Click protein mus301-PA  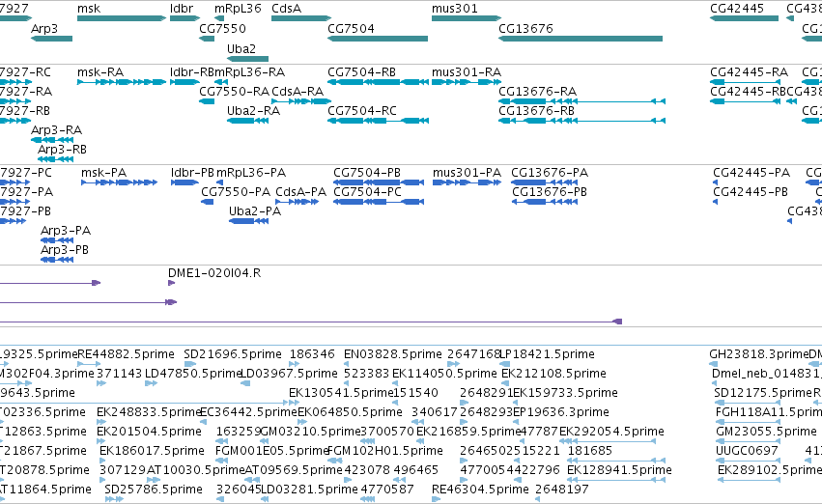click(467, 173)
